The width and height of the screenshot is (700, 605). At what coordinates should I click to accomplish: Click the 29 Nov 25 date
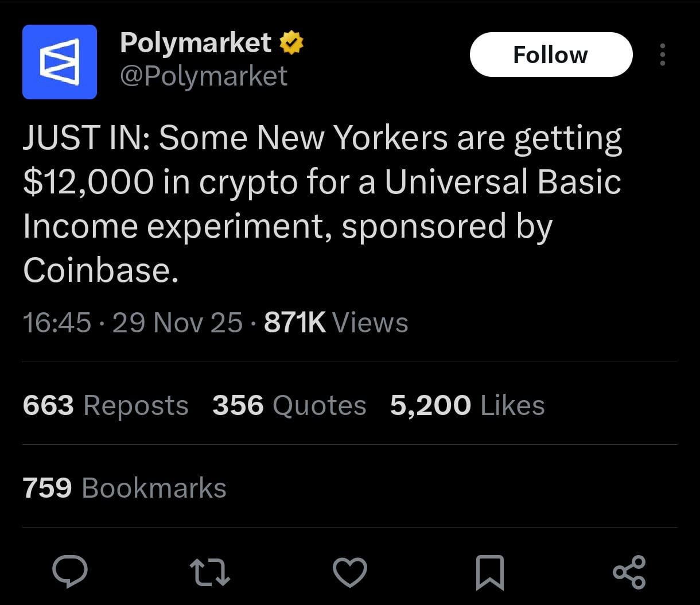pos(177,323)
